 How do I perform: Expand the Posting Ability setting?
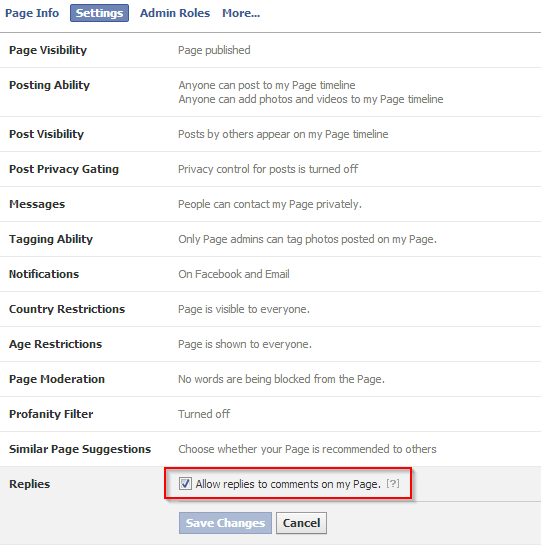pyautogui.click(x=270, y=92)
